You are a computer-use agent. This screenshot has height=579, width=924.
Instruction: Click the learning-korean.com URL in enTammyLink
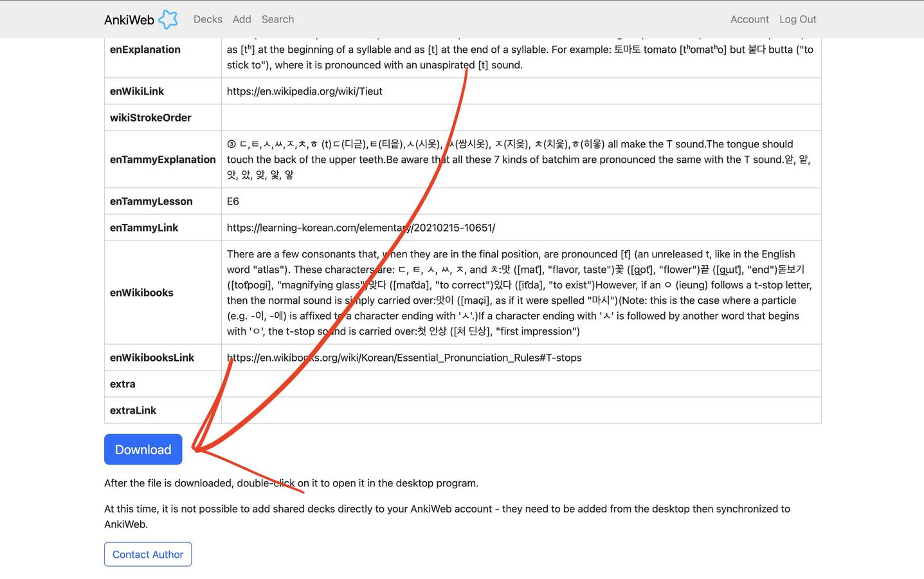361,228
